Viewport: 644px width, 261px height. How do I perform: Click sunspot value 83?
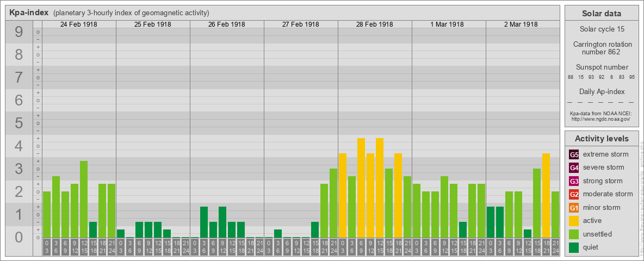point(622,77)
